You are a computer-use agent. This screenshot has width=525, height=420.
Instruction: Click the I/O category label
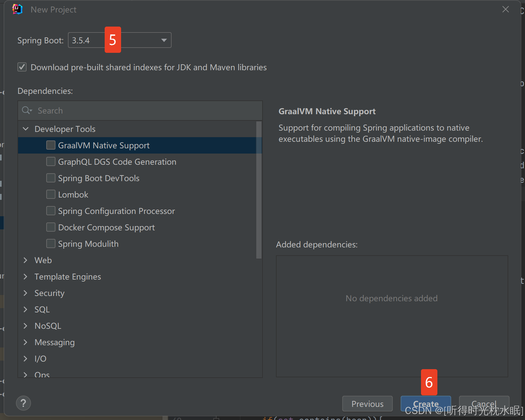pyautogui.click(x=40, y=359)
